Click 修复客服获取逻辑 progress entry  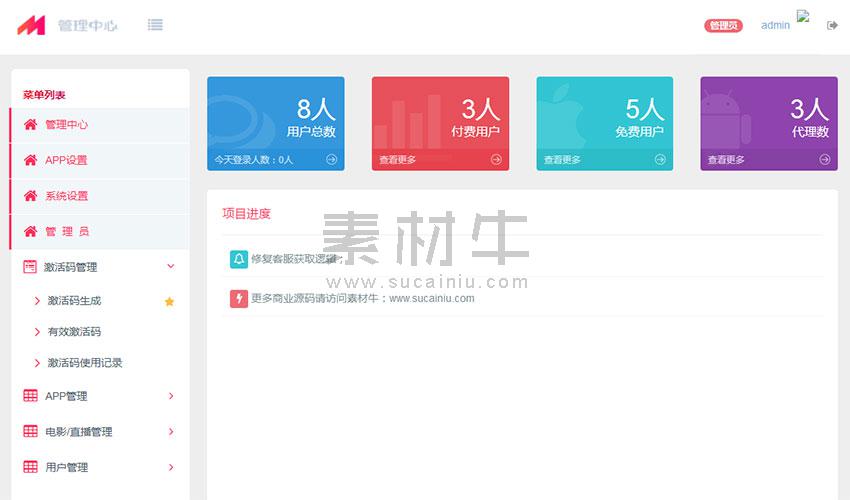(296, 259)
